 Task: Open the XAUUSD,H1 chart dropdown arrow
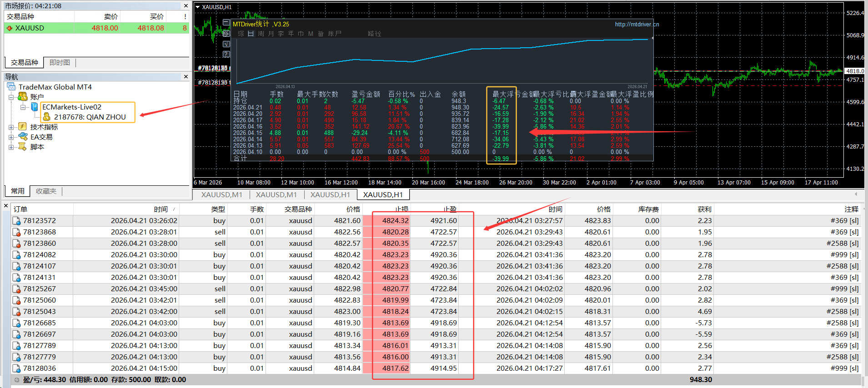(x=197, y=7)
